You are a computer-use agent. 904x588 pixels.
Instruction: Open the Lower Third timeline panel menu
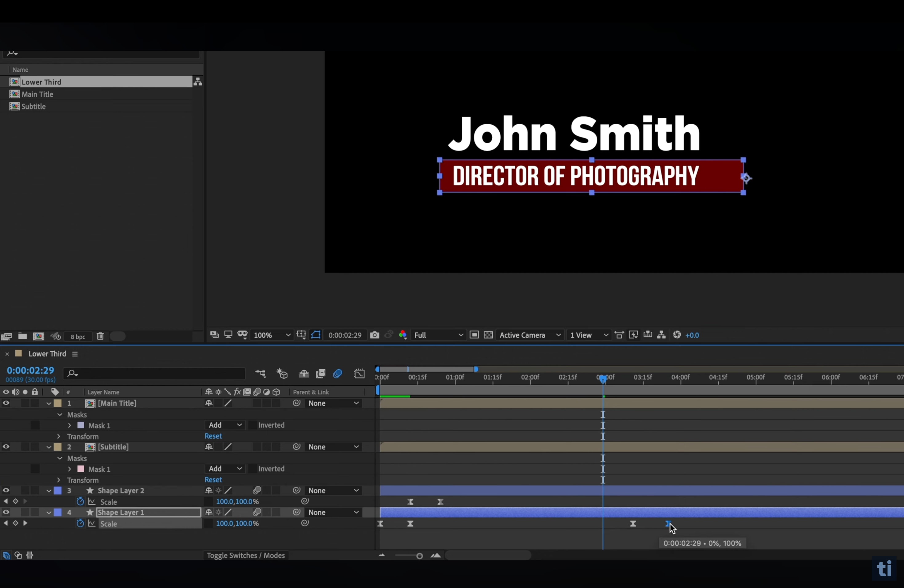tap(75, 354)
